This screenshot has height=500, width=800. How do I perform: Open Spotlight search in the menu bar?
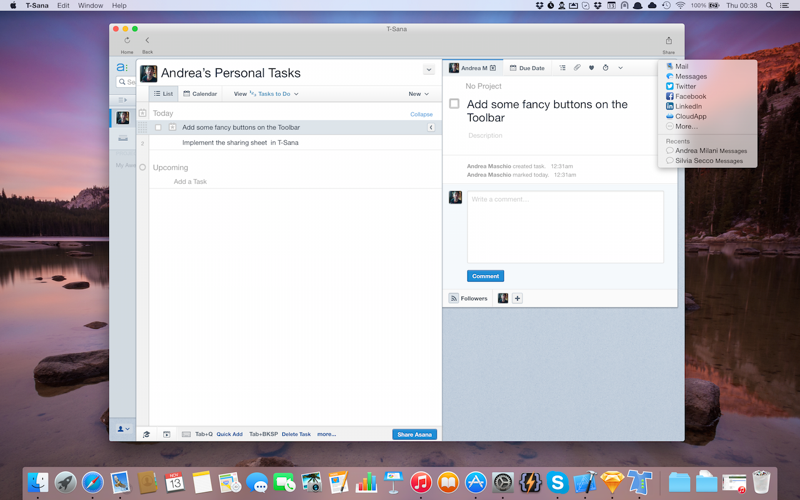coord(769,6)
